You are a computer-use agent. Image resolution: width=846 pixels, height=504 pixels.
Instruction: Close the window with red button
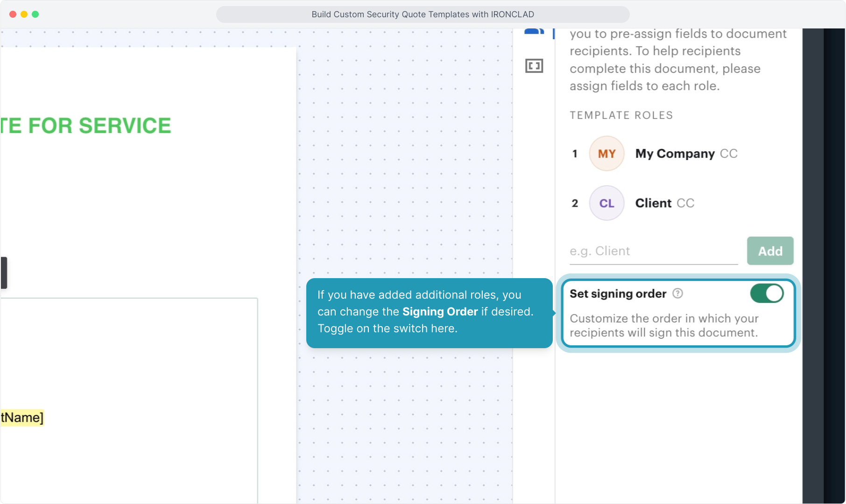click(x=13, y=14)
